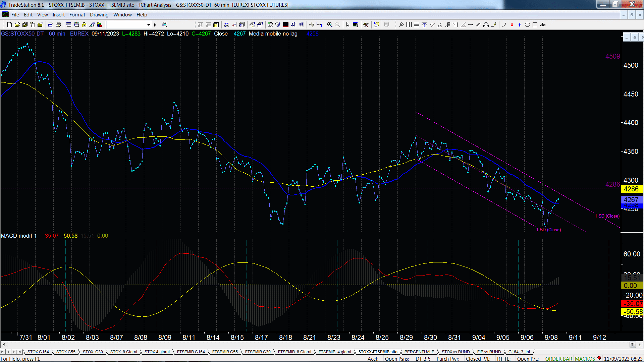Image resolution: width=644 pixels, height=362 pixels.
Task: Click the lower 1 SD (Close) channel label
Action: (x=548, y=230)
